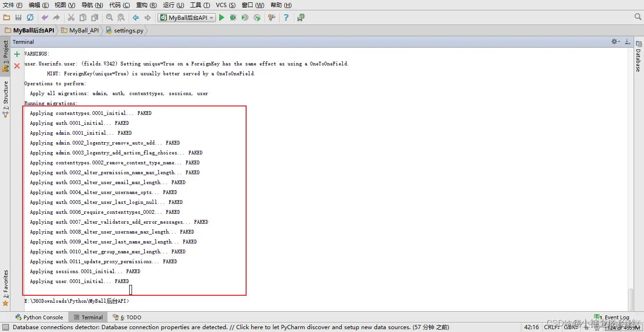Open the 重构 (R) menu
This screenshot has height=332, width=644.
(146, 5)
